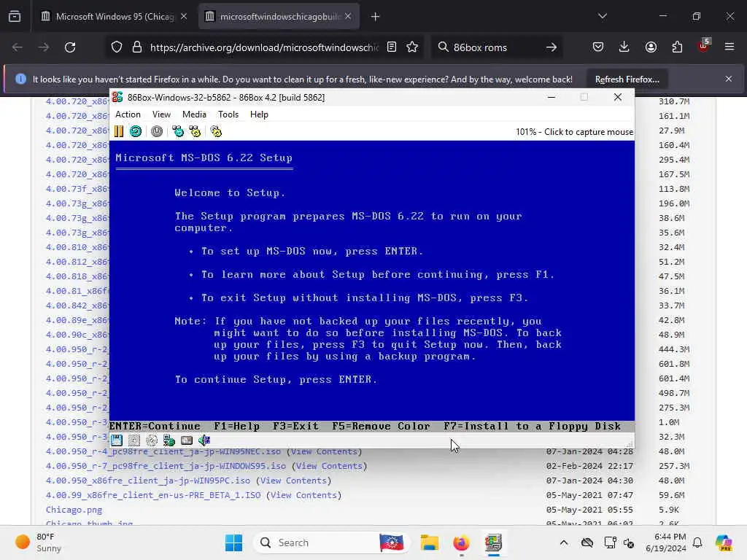Image resolution: width=747 pixels, height=560 pixels.
Task: Save page to Pocket
Action: (598, 47)
